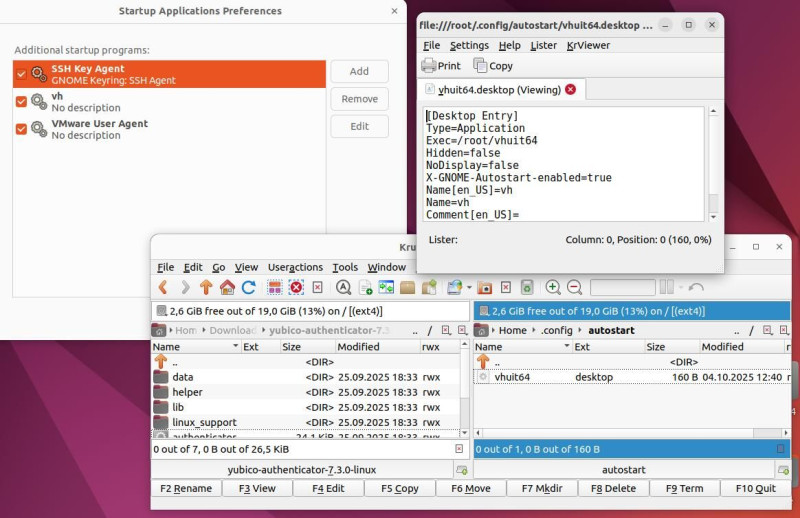Screen dimensions: 800x518
Task: Add new tab in left panel
Action: 462,470
